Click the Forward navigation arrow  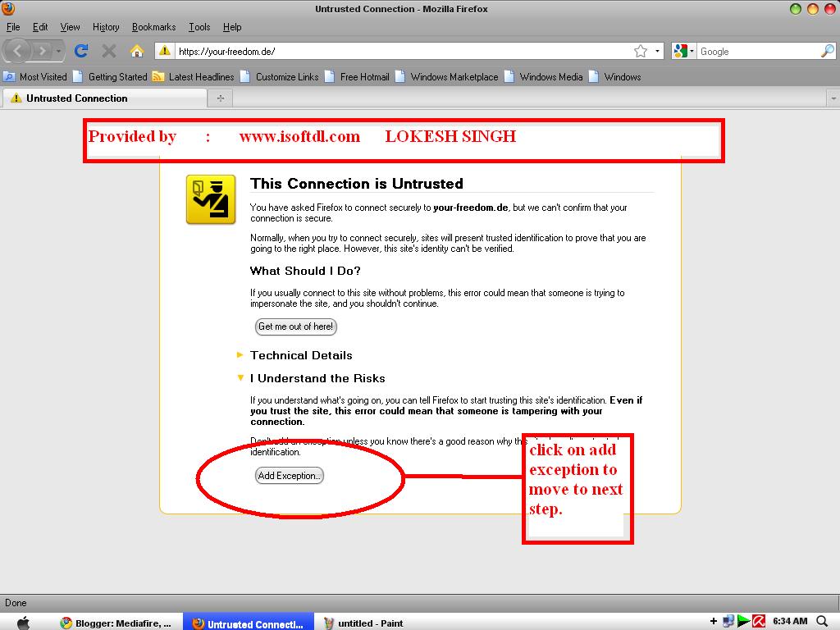click(42, 51)
